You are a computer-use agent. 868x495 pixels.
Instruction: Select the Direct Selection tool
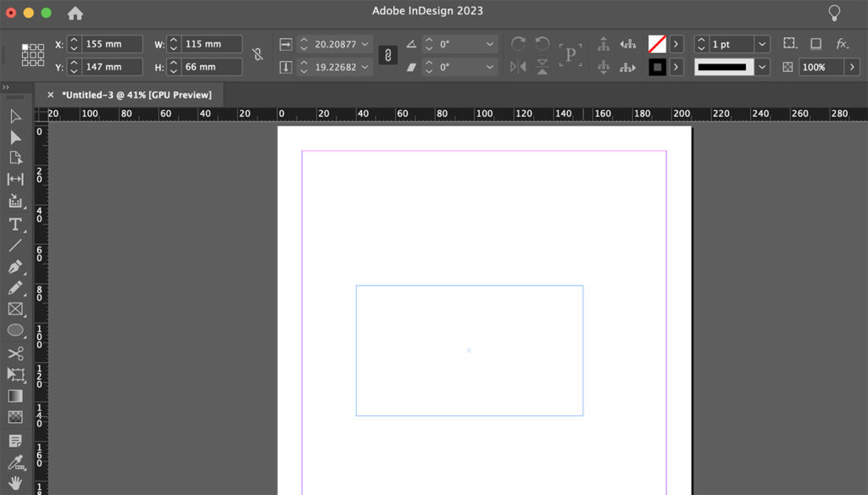click(15, 138)
